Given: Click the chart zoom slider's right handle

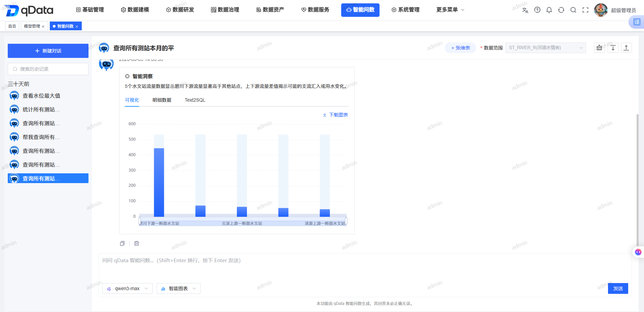Looking at the screenshot, I should tap(346, 221).
